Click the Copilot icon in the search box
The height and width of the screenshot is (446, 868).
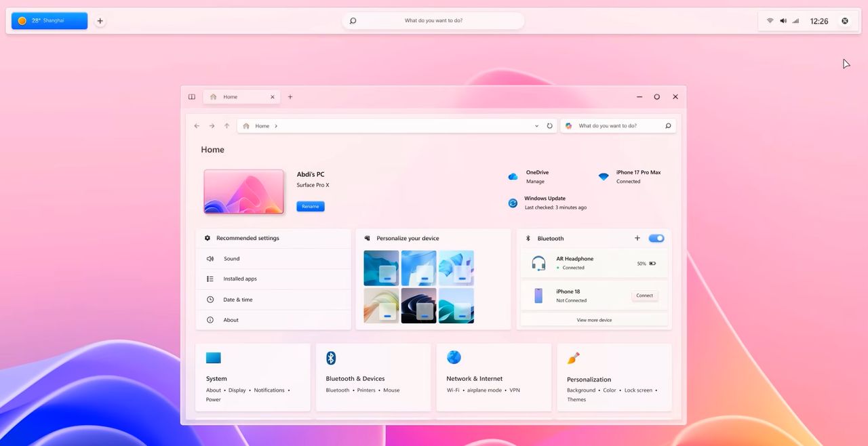[569, 125]
